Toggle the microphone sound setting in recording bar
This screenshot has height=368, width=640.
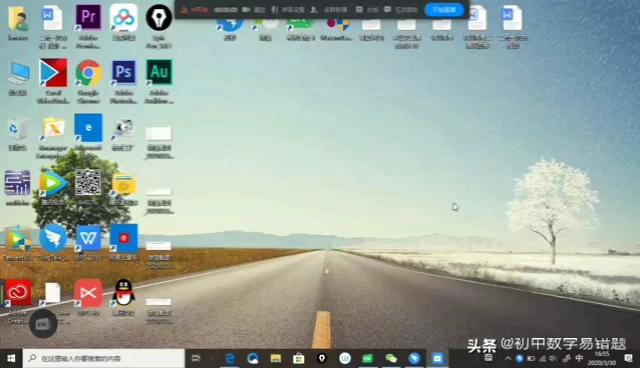(x=288, y=9)
